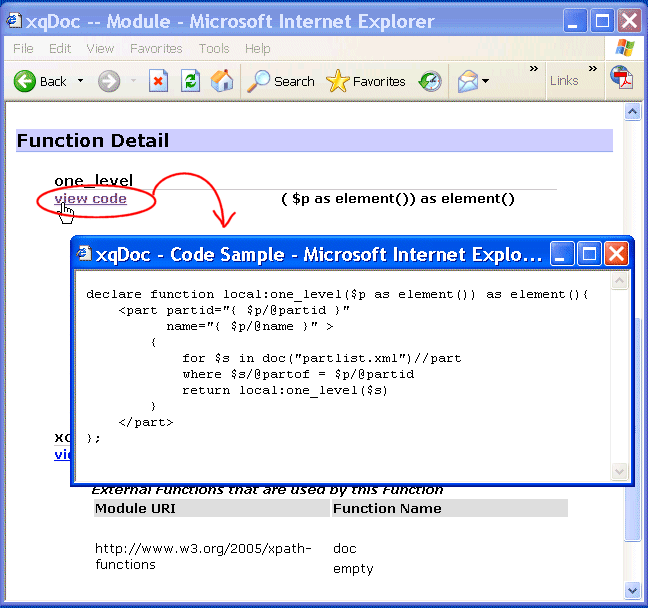Click the 'view code' link under one_level
This screenshot has width=648, height=608.
pyautogui.click(x=91, y=198)
